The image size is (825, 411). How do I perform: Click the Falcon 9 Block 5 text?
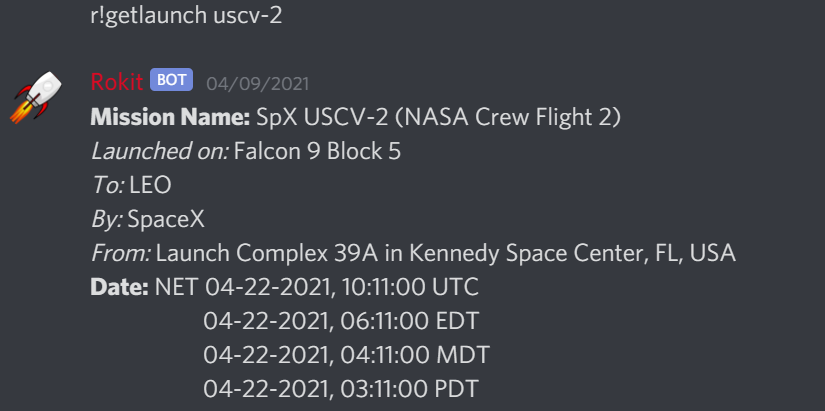point(318,152)
